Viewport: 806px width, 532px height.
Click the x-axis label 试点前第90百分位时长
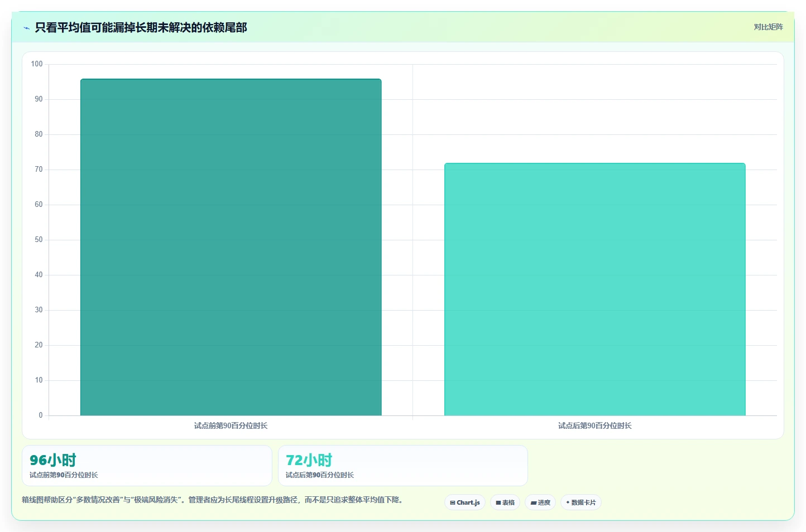[x=231, y=425]
